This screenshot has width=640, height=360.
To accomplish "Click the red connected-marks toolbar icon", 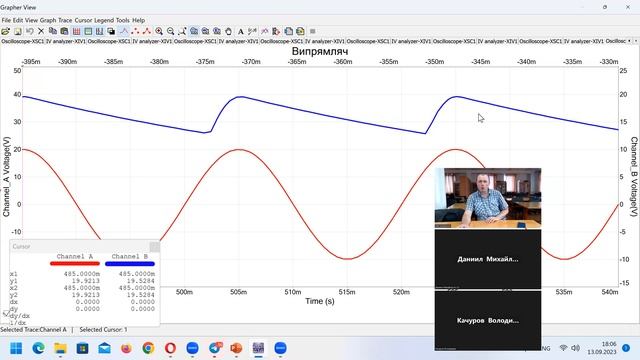I will (x=147, y=31).
